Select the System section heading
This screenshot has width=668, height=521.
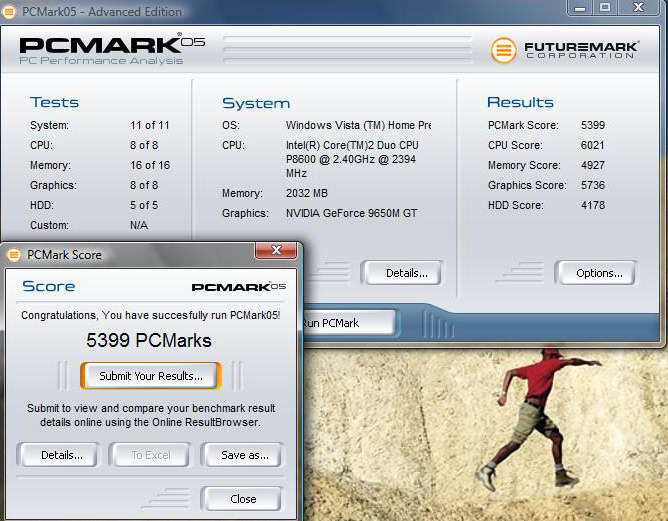[x=256, y=103]
